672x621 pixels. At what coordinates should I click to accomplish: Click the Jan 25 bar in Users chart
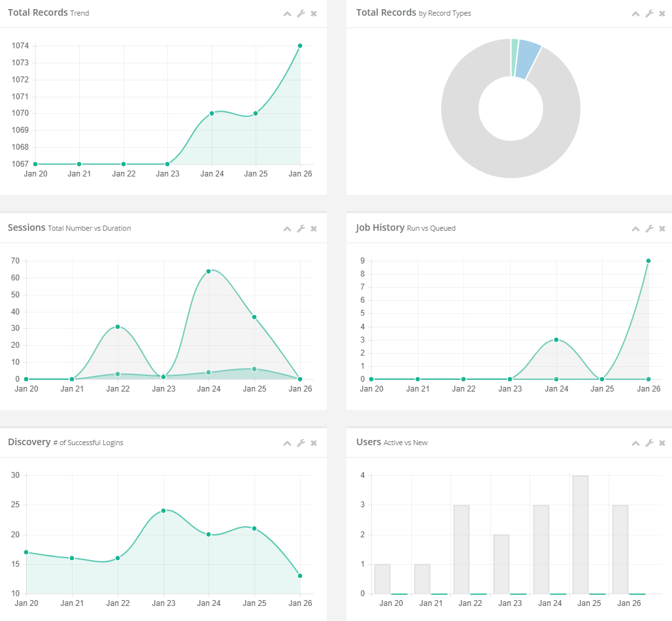tap(580, 535)
